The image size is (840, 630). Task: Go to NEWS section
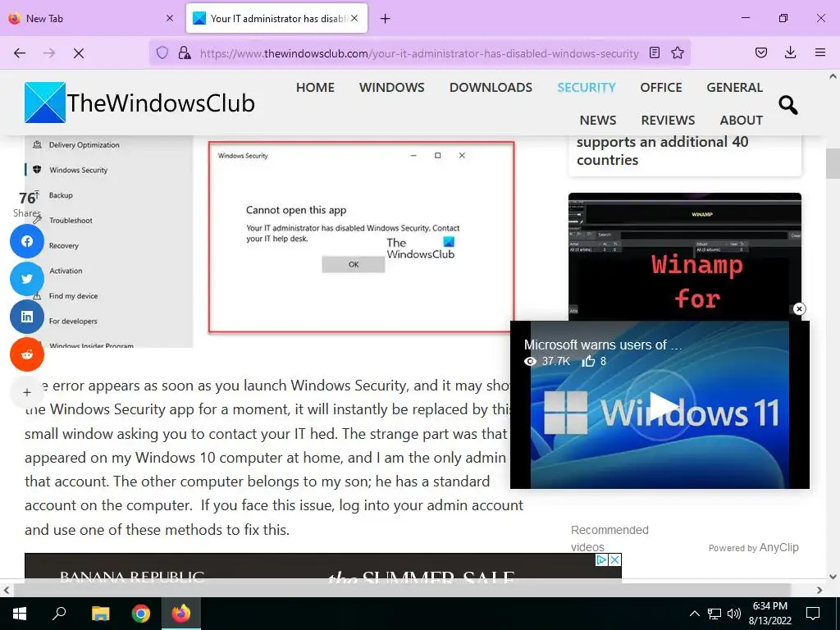tap(598, 120)
